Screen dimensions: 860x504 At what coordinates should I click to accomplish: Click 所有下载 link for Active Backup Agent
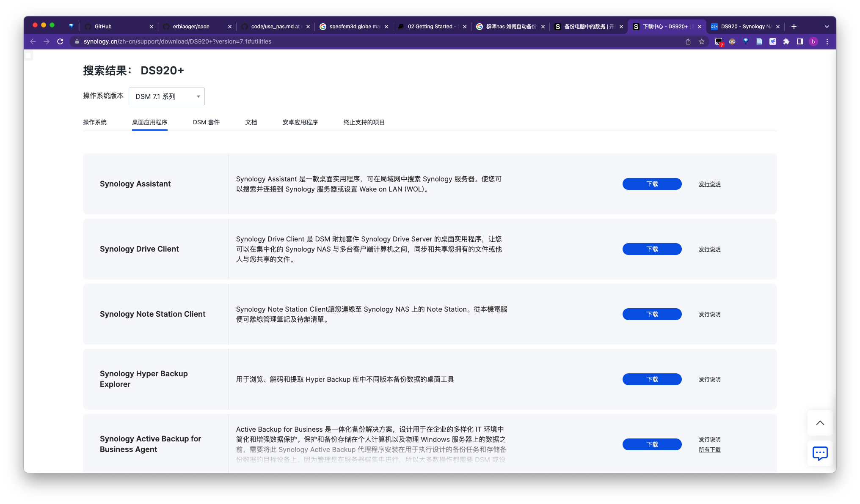[709, 450]
